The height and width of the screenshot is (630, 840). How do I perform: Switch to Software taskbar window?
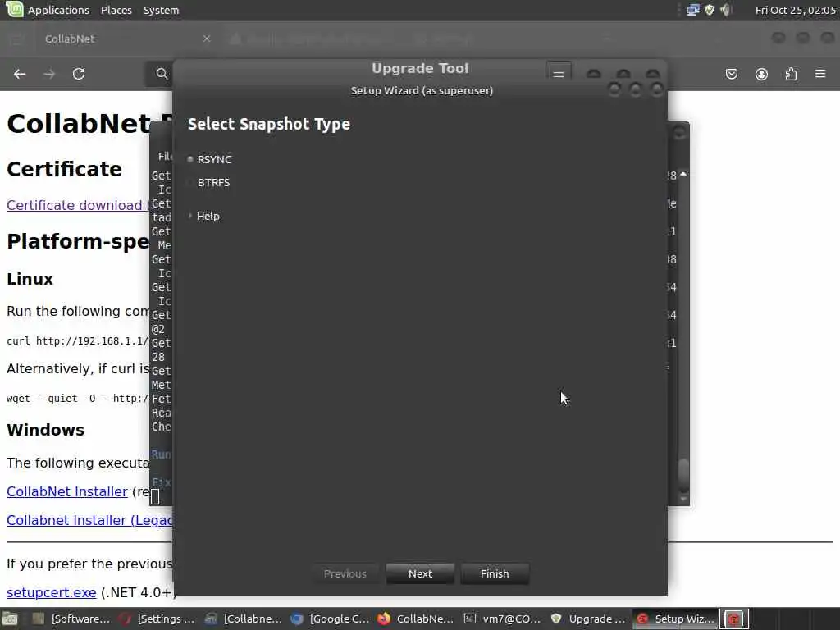coord(71,619)
